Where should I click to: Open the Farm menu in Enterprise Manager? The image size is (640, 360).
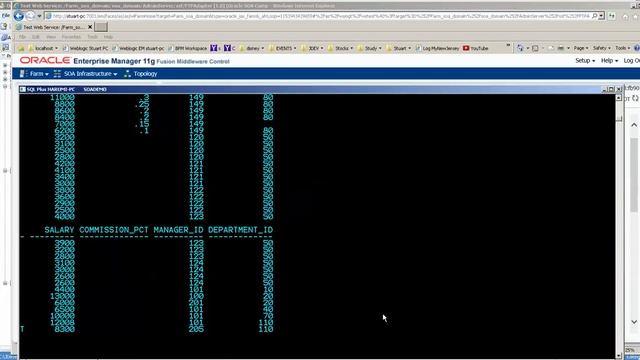(x=39, y=74)
